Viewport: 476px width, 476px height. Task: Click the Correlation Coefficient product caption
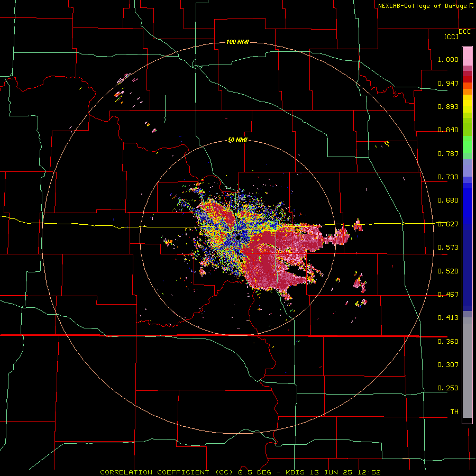pos(241,472)
